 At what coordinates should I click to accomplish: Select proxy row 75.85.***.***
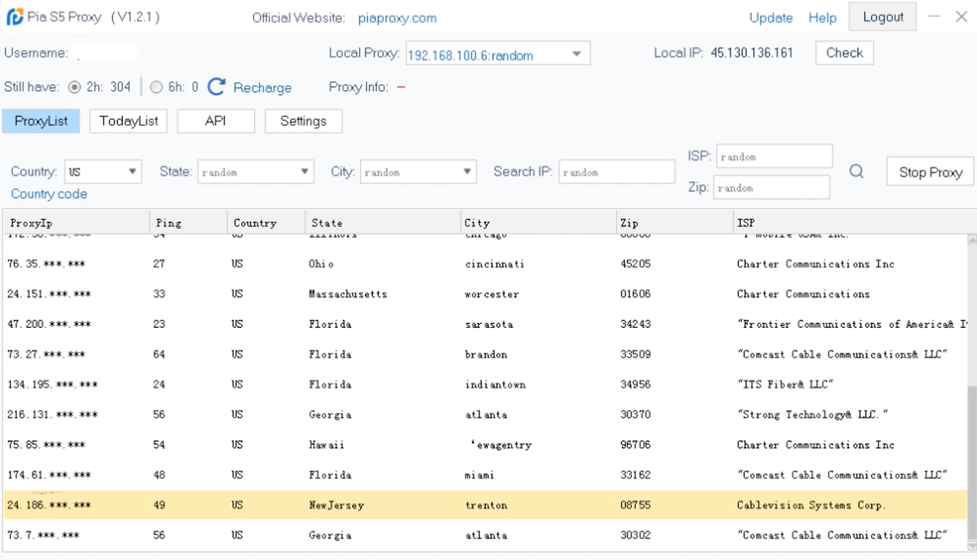pos(485,444)
